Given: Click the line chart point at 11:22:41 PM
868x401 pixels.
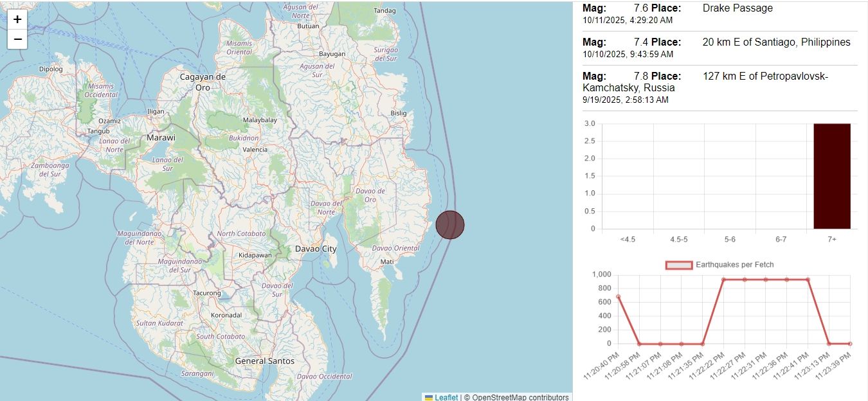Looking at the screenshot, I should (x=808, y=280).
